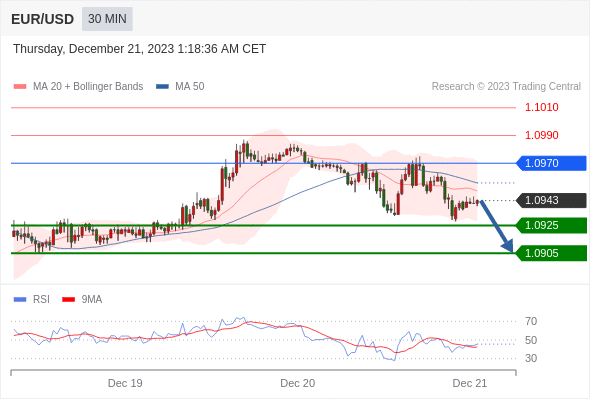Click the Research © 2023 Trading Central credit
Viewport: 590px width, 400px height.
point(506,87)
